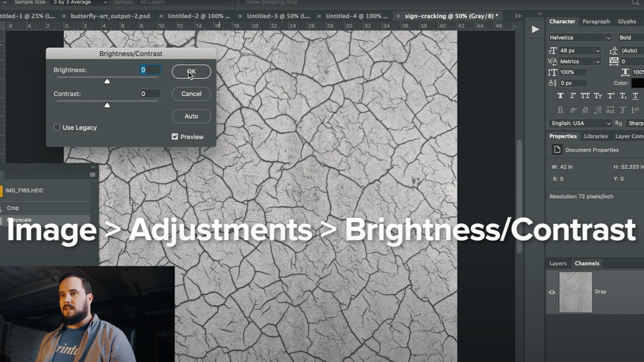Toggle discretionary ligatures st icon
Image resolution: width=644 pixels, height=362 pixels.
tap(585, 110)
